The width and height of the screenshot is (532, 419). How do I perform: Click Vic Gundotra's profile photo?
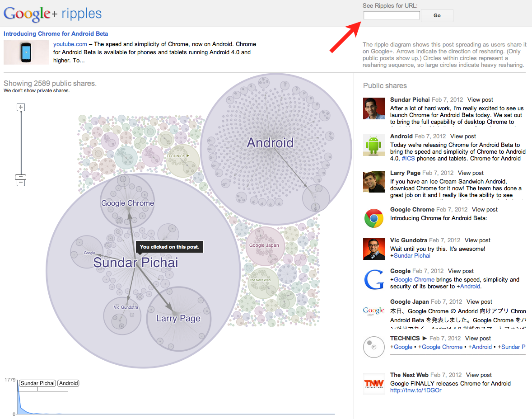[x=373, y=249]
